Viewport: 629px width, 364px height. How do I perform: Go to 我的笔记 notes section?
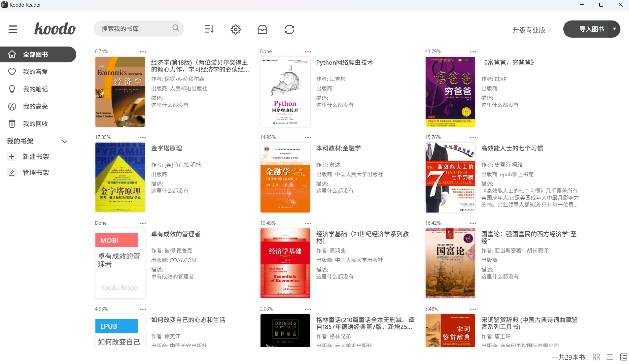pos(35,89)
